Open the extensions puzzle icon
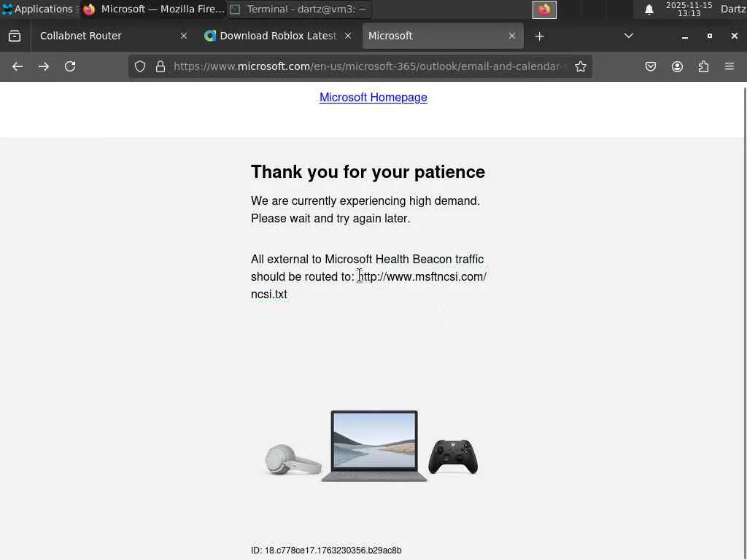Screen dimensions: 747x560 (703, 66)
